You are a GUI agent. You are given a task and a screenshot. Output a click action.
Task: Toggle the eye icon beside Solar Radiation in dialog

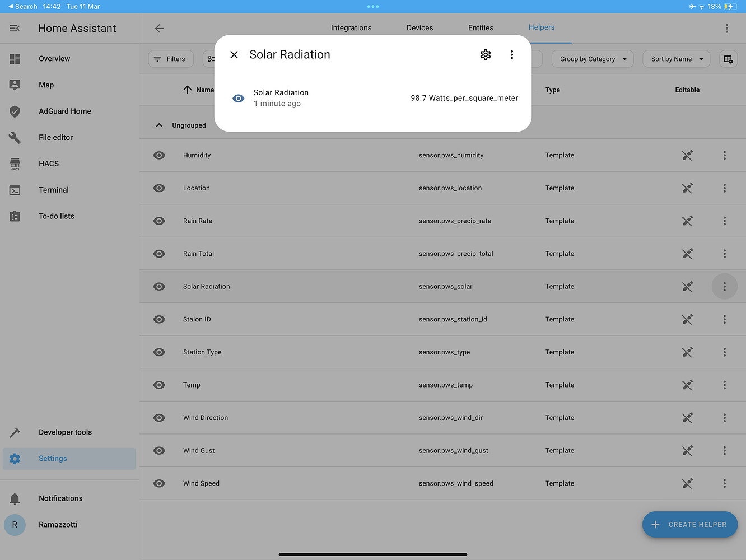pyautogui.click(x=238, y=98)
